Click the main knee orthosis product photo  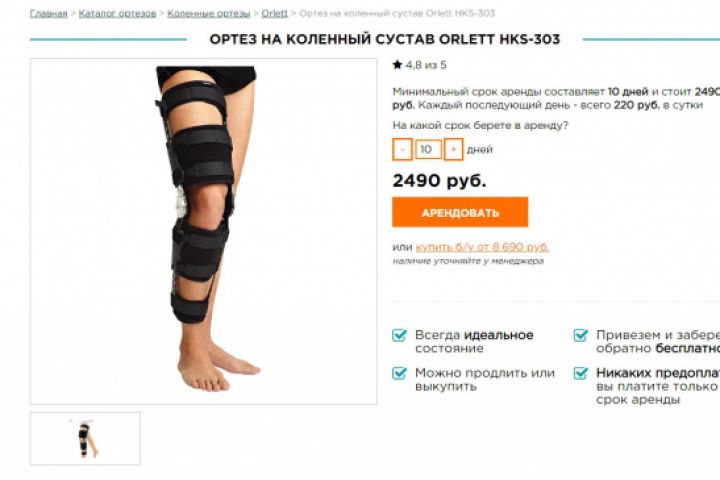coord(203,231)
